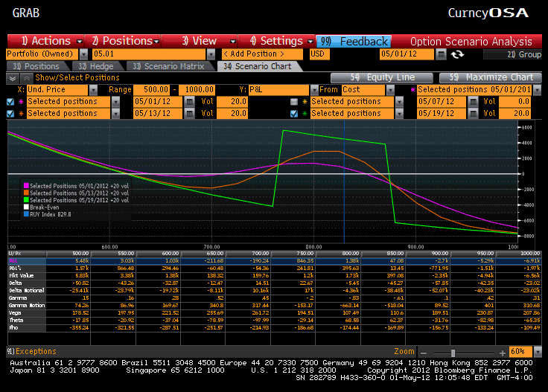Collapse the Show/Select Positions panel chevron
Viewport: 548px width, 392px height.
tap(13, 77)
